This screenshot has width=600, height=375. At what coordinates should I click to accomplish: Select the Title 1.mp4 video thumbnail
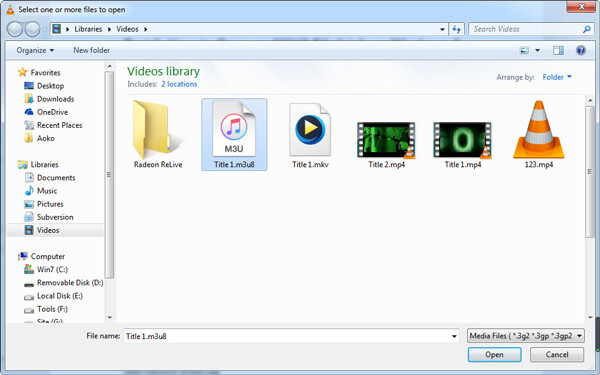click(462, 140)
